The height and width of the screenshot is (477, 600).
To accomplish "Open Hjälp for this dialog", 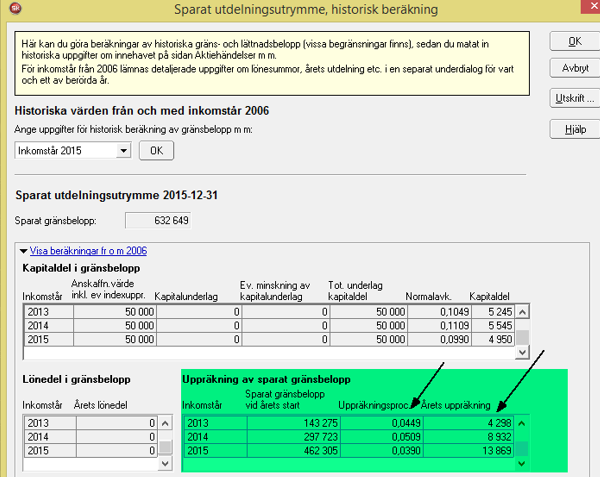I will [574, 129].
